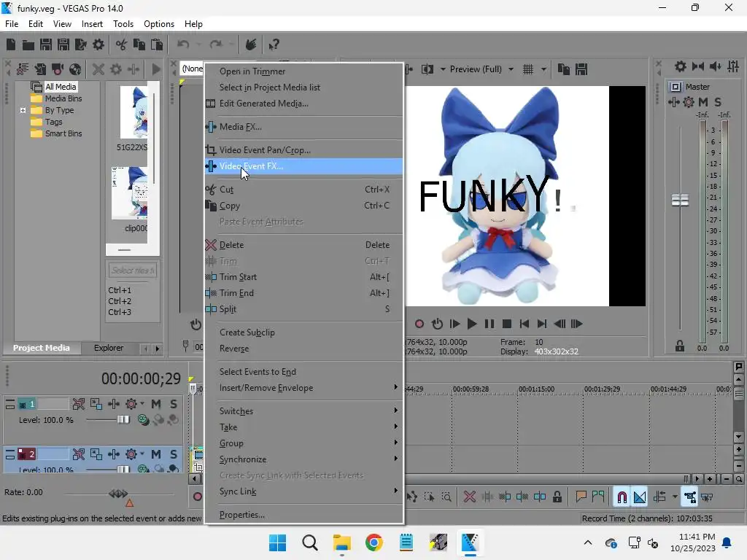Screen dimensions: 747x560
Task: Mute track 2 with M button
Action: (156, 454)
